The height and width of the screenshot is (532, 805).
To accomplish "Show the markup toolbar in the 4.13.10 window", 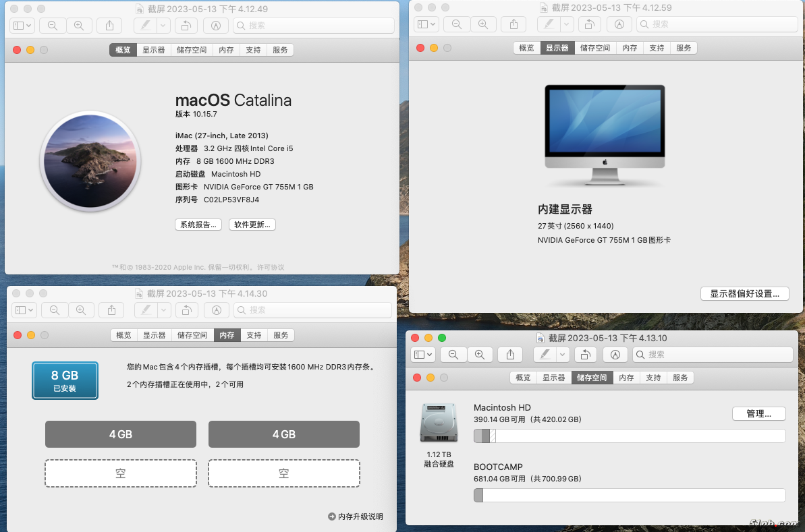I will [x=615, y=355].
